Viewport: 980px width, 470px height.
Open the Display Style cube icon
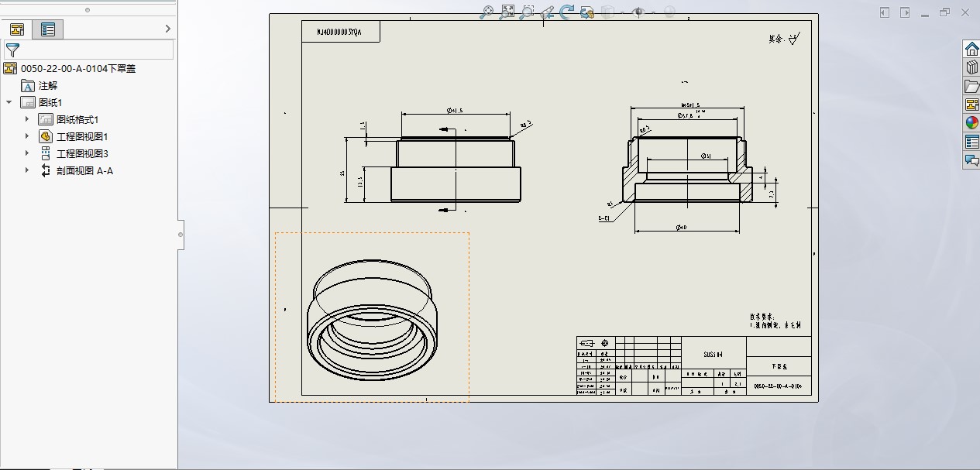click(608, 12)
